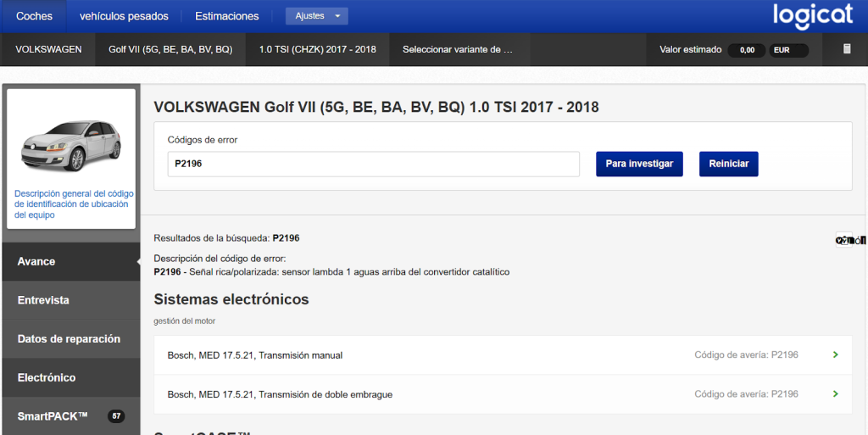Click the logicat logo
The width and height of the screenshot is (868, 435).
point(813,15)
